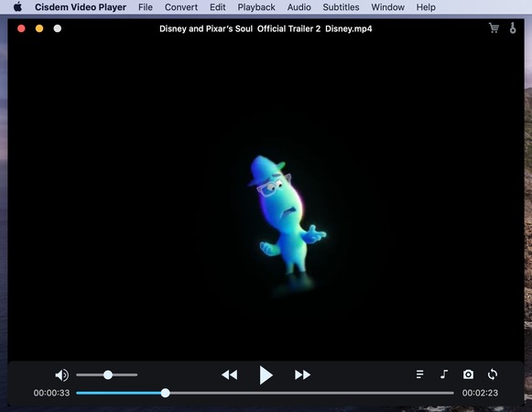Open the shopping cart purchase icon
The image size is (532, 412).
coord(494,27)
